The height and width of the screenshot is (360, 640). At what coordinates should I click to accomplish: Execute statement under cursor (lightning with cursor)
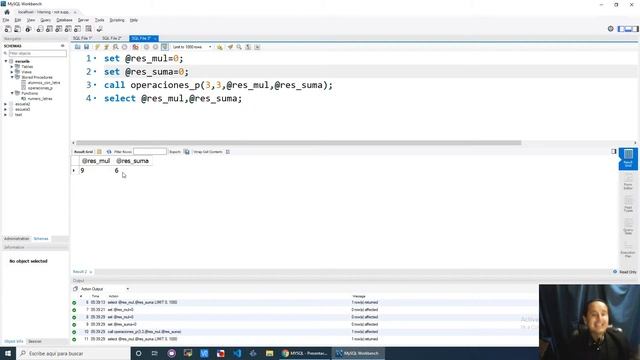tap(107, 47)
